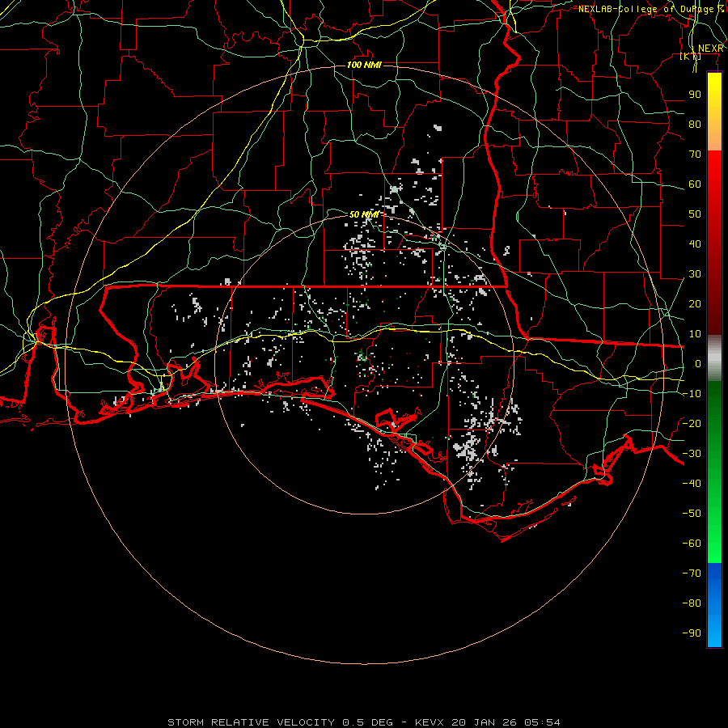Select the "20 JAN 26" date text
Viewport: 728px width, 728px height.
(x=485, y=722)
